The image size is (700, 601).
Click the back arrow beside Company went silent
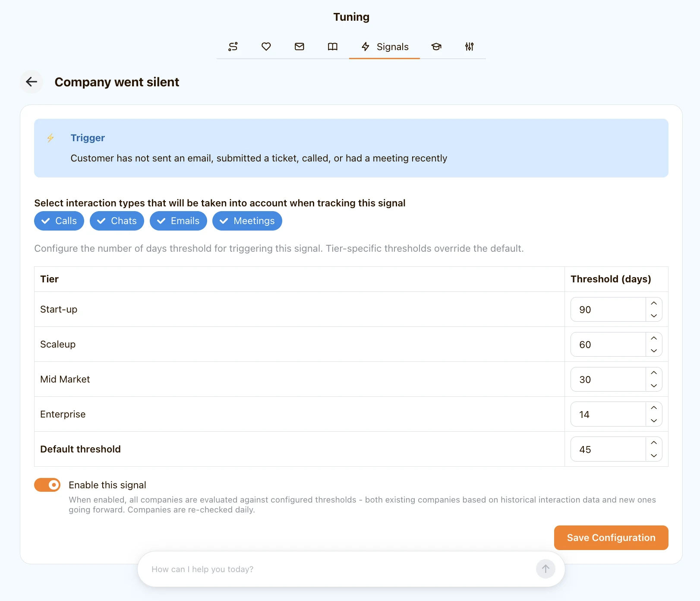pyautogui.click(x=32, y=82)
